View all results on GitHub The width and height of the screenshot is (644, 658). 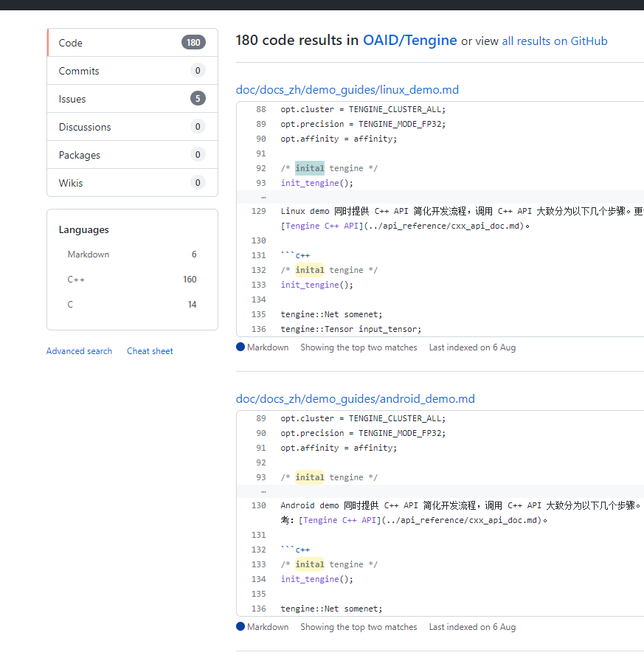coord(555,41)
